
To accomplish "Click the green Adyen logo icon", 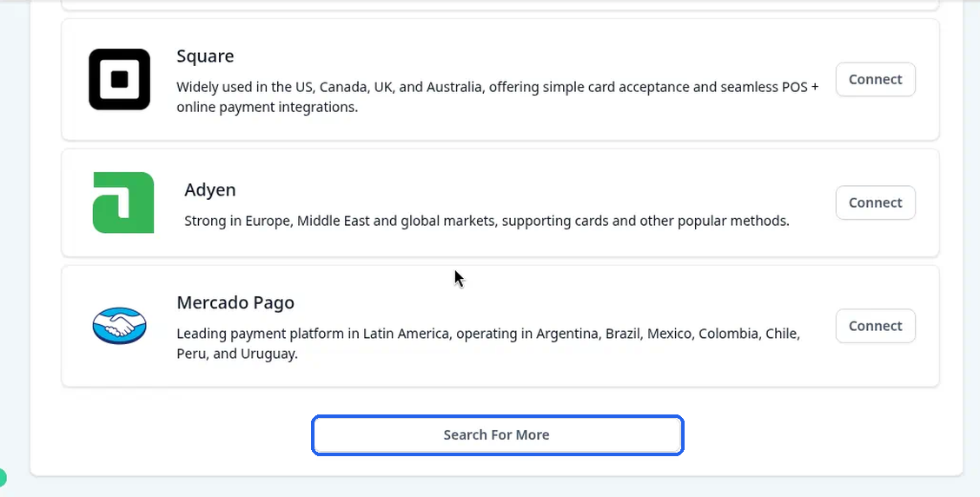I will [123, 202].
